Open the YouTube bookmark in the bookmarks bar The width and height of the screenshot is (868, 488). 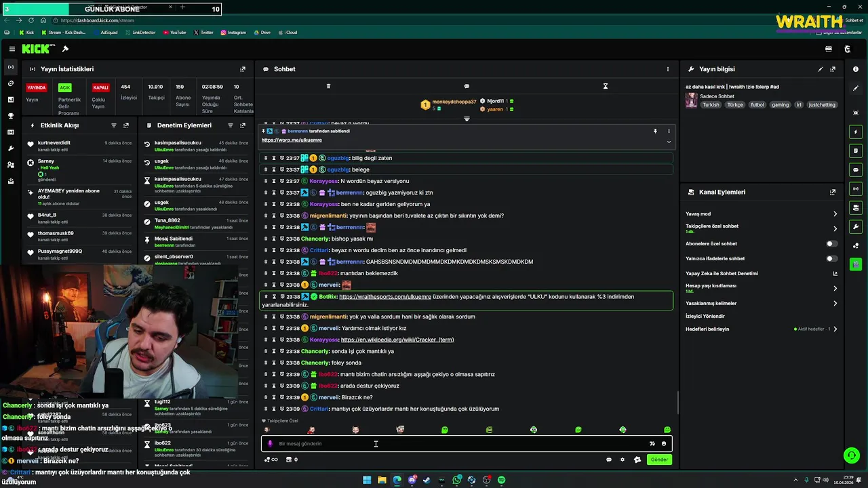click(x=174, y=33)
